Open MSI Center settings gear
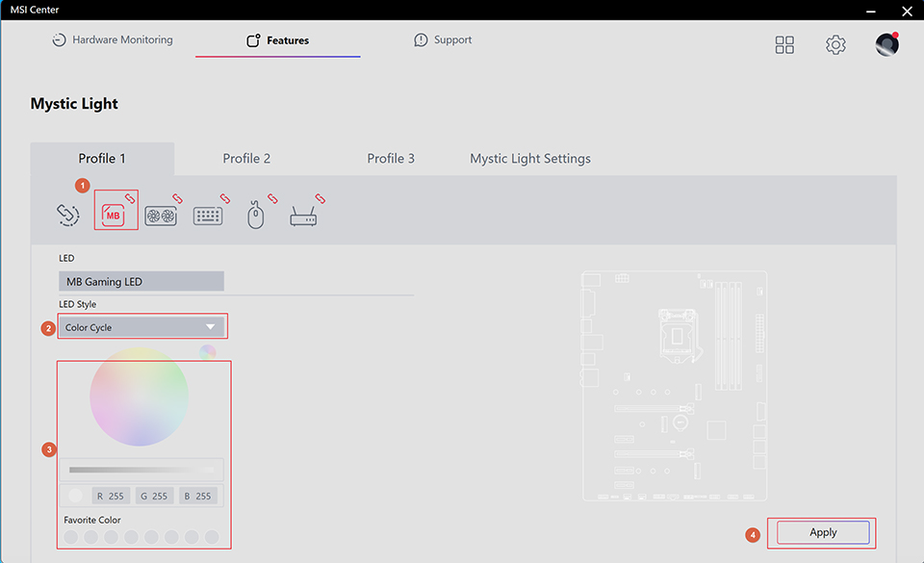 click(x=835, y=45)
